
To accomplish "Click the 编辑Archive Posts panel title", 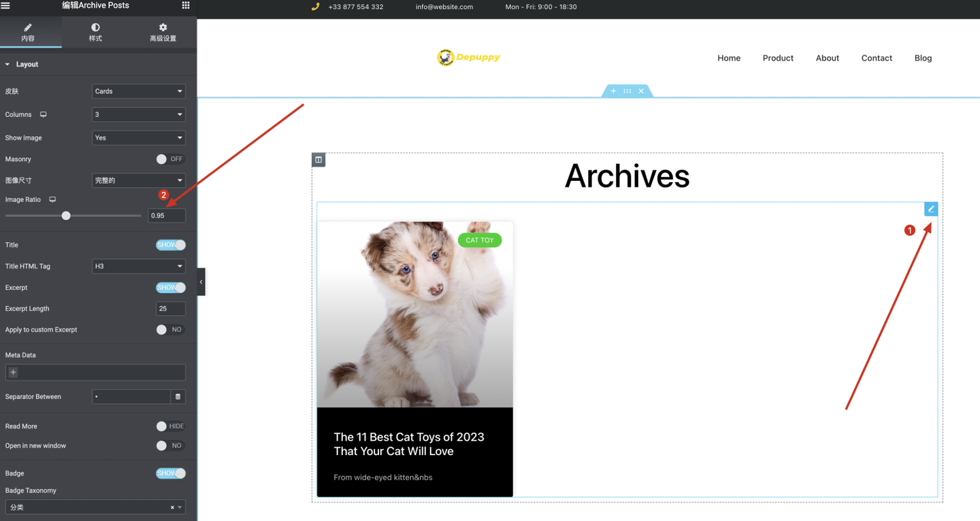I will click(x=95, y=5).
